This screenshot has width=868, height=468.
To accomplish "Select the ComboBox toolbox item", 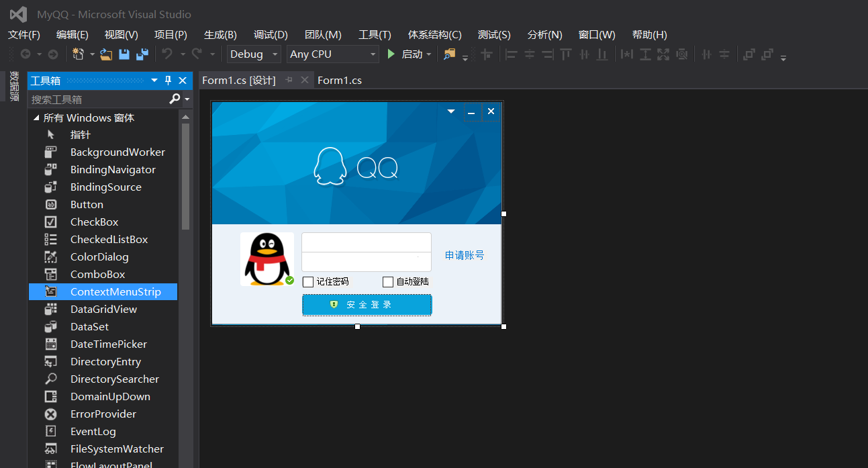I will pos(103,275).
